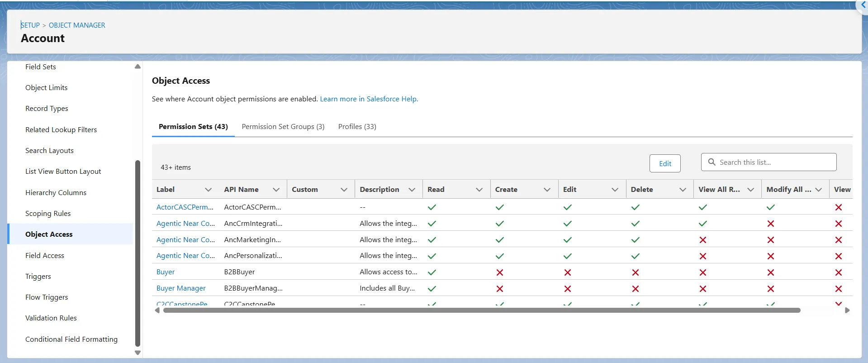868x363 pixels.
Task: Go to SETUP in the breadcrumb
Action: 30,25
